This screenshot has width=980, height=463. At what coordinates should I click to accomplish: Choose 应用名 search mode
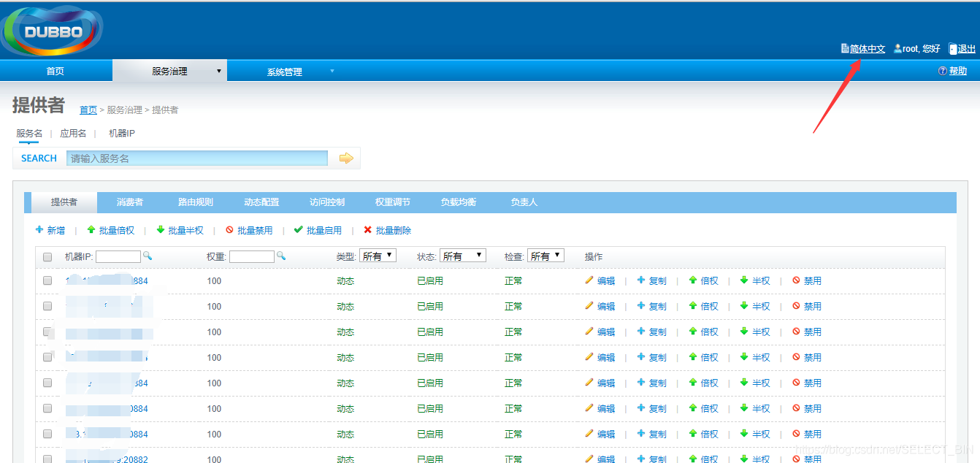click(73, 133)
